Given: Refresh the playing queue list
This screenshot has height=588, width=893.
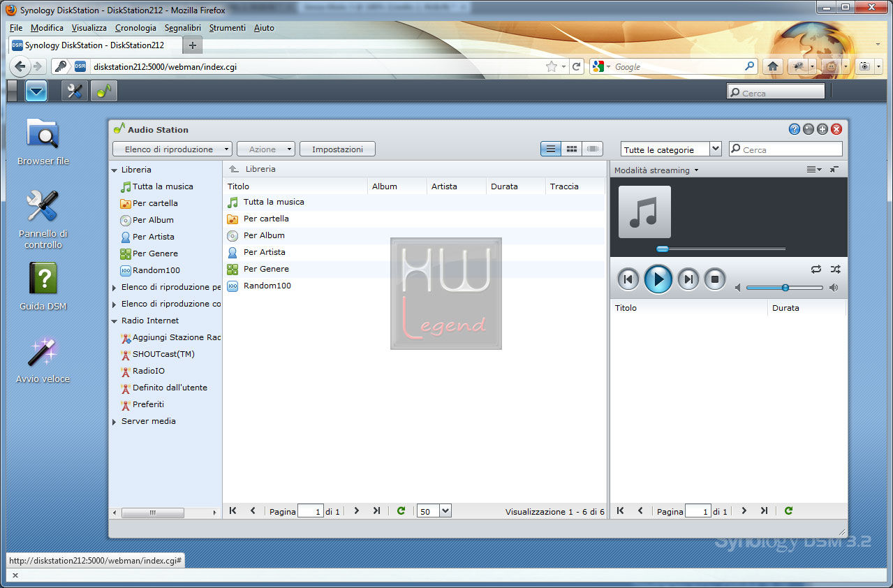Looking at the screenshot, I should 788,511.
